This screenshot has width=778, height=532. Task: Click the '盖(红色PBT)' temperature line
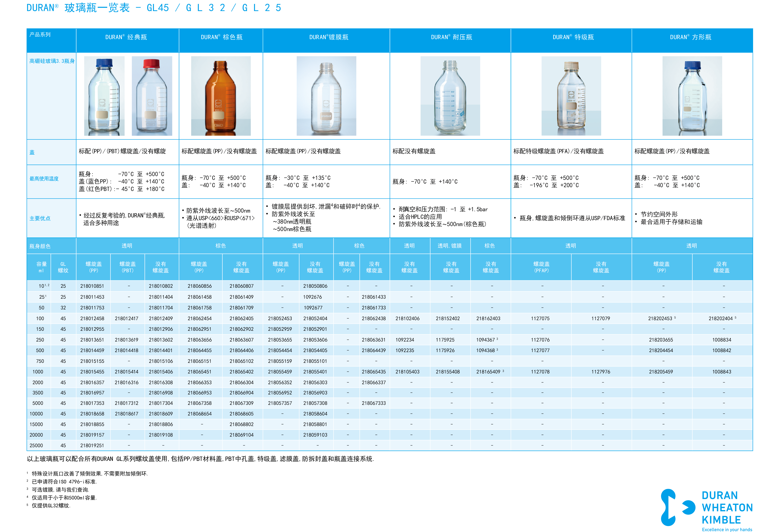coord(122,189)
